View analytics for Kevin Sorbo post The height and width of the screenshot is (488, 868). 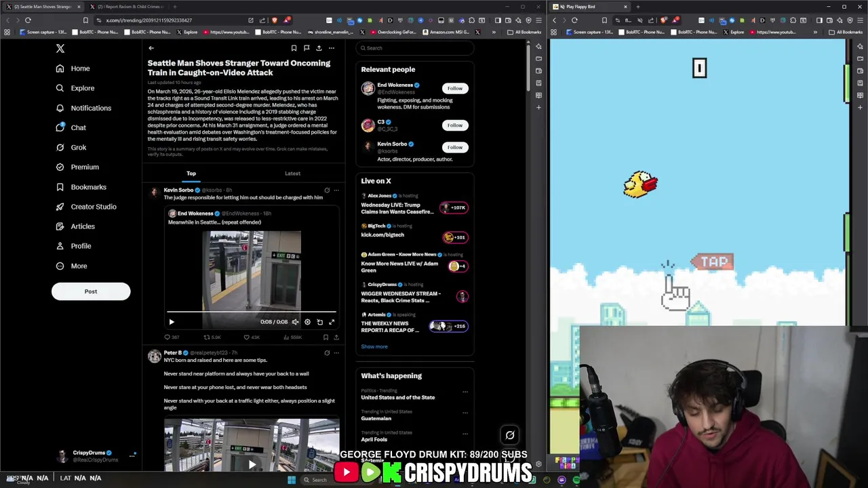tap(292, 337)
